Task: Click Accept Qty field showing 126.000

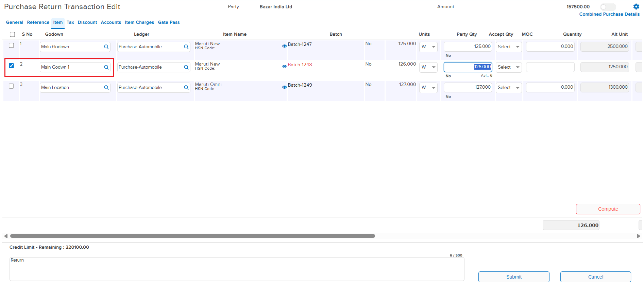Action: 468,67
